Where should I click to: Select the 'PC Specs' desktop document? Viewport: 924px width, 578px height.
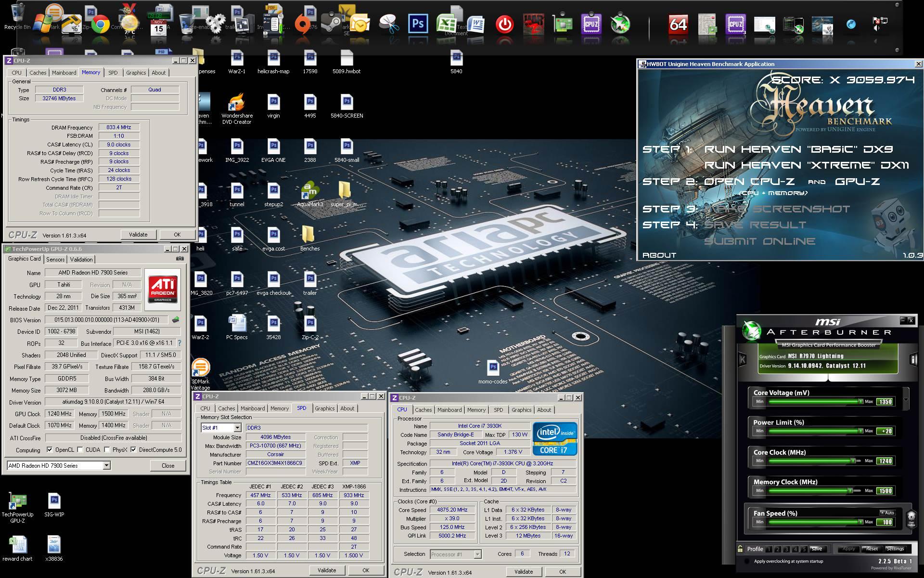click(x=237, y=327)
